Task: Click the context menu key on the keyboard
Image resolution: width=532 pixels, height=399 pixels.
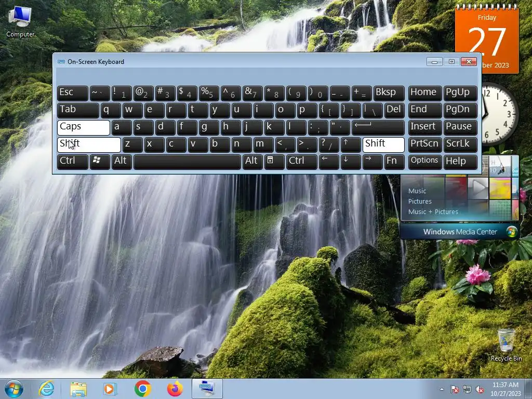Action: point(274,162)
